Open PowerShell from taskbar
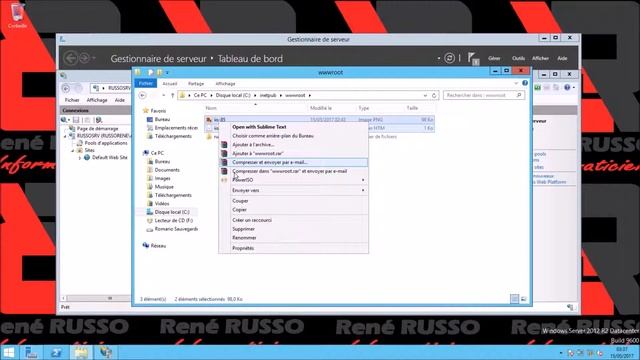This screenshot has width=640, height=360. point(56,353)
